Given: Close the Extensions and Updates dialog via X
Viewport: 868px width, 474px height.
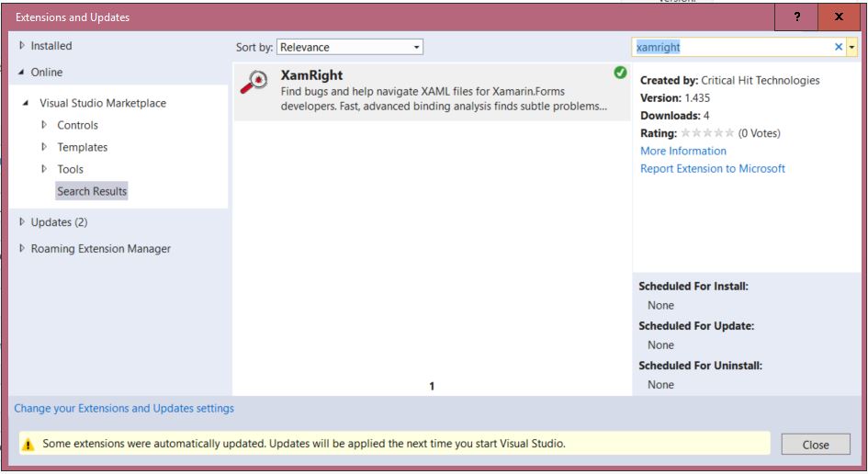Looking at the screenshot, I should click(839, 17).
